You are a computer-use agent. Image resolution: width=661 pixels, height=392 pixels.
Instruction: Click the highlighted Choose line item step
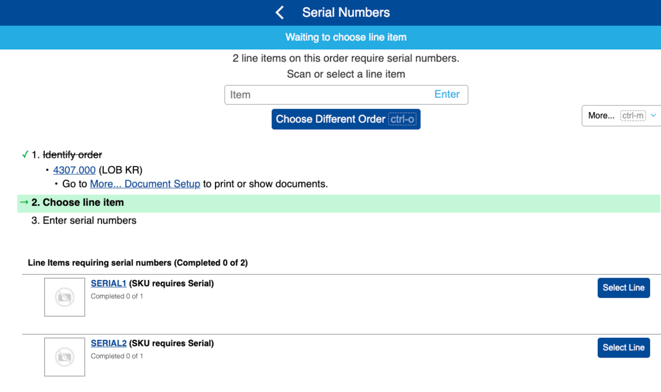(339, 203)
